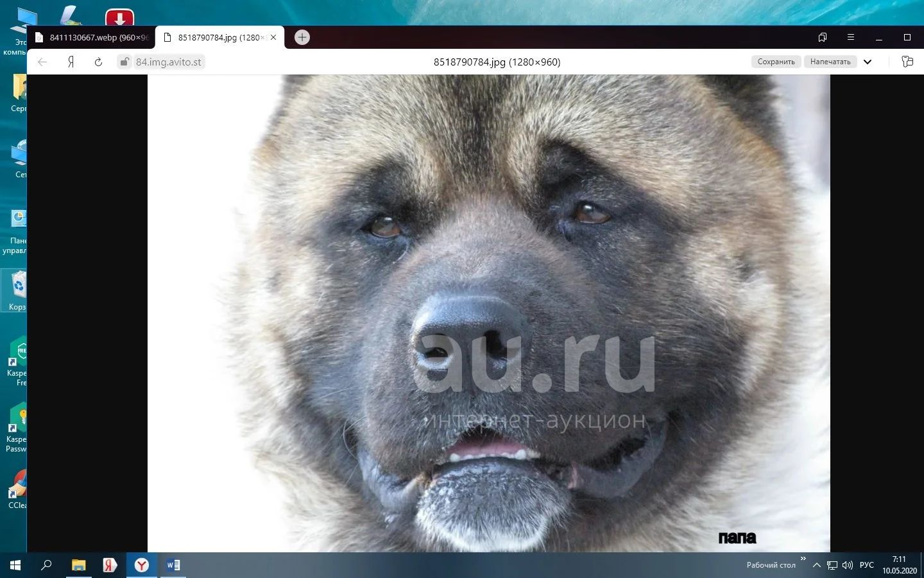
Task: Open the sidebar panel icon
Action: (x=907, y=62)
